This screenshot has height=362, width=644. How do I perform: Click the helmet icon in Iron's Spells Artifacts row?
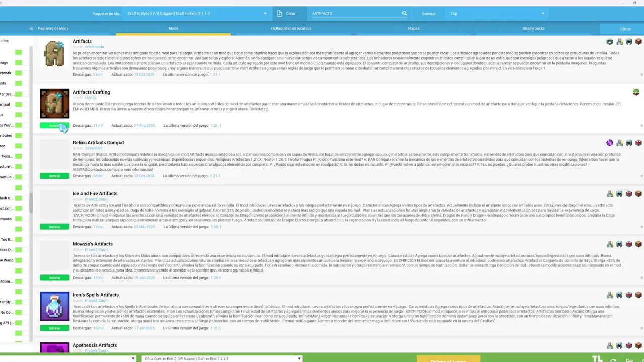pos(619,295)
